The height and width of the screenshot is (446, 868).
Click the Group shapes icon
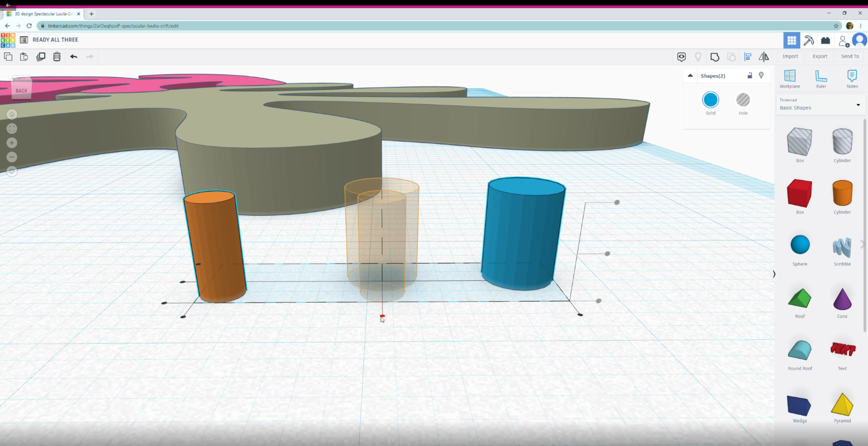click(x=715, y=57)
